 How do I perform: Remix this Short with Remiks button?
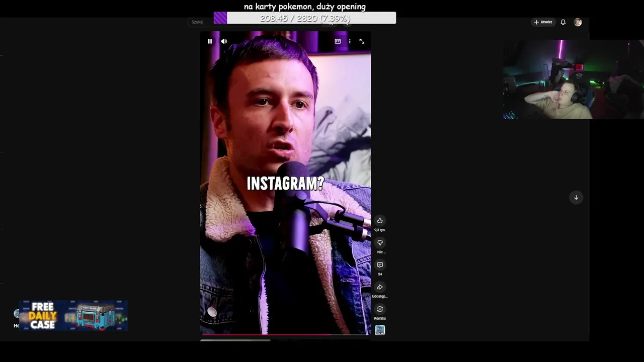click(380, 309)
